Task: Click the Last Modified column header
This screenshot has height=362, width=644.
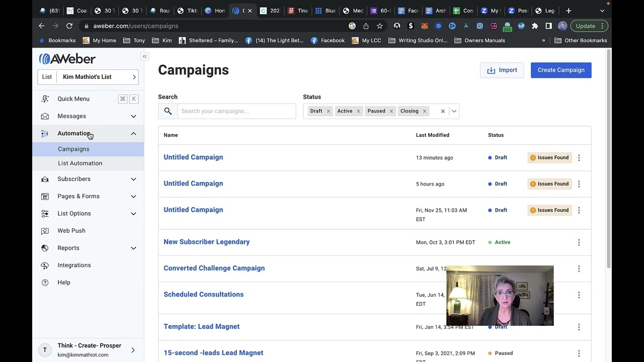Action: tap(433, 135)
